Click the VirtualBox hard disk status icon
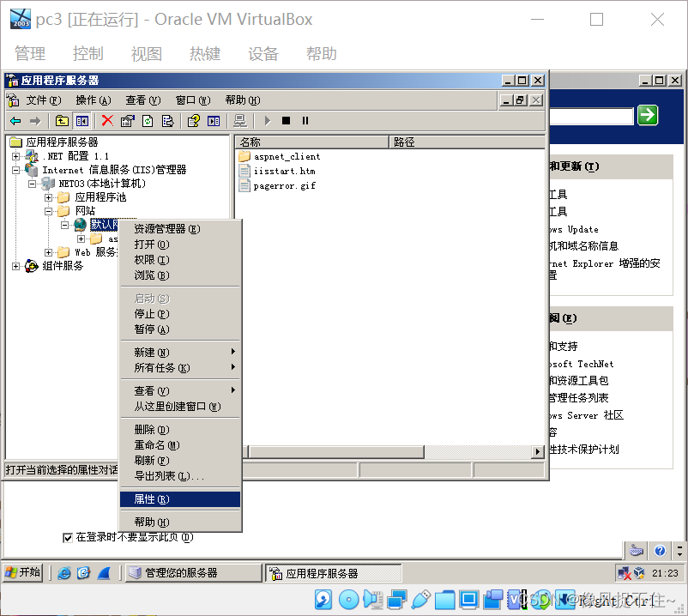688x616 pixels. point(323,600)
